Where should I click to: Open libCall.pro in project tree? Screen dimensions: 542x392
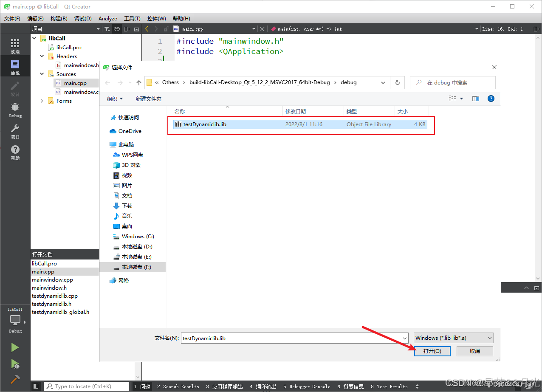point(68,47)
